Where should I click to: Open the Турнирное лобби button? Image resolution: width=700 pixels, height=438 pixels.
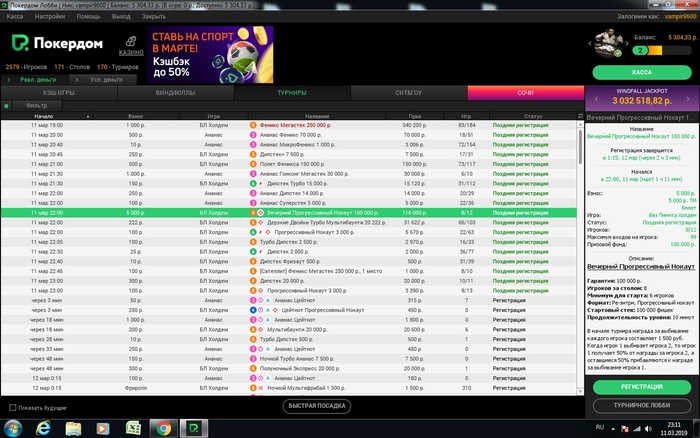point(642,405)
